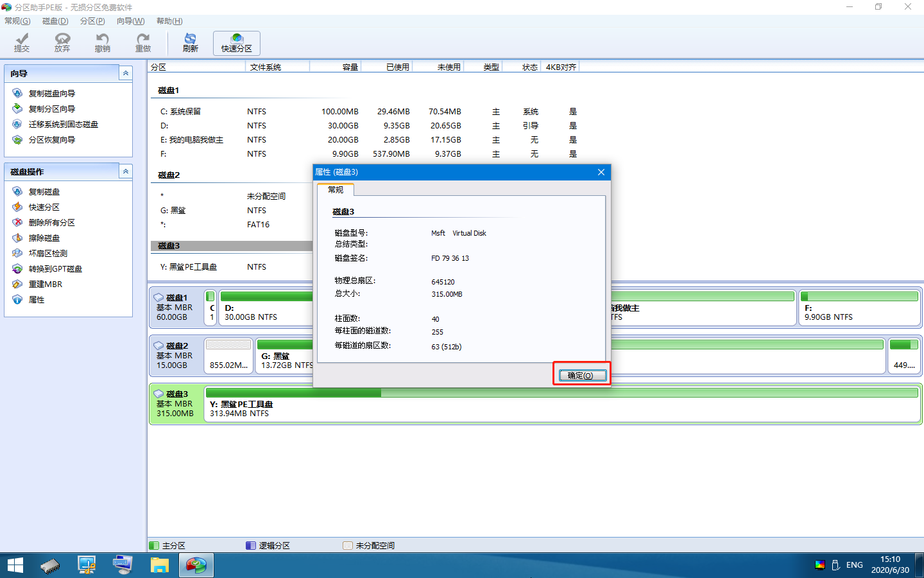This screenshot has height=578, width=924.
Task: Click the ENG language indicator
Action: (x=855, y=565)
